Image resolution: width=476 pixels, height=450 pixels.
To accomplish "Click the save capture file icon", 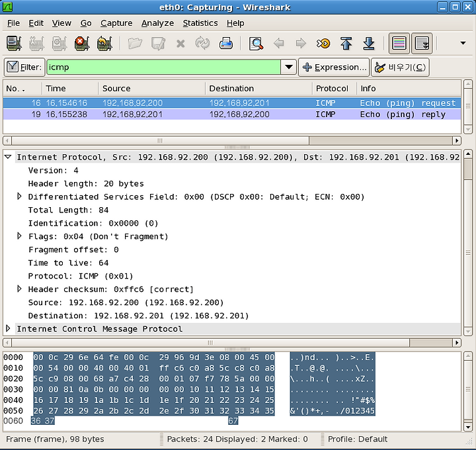I will 158,44.
